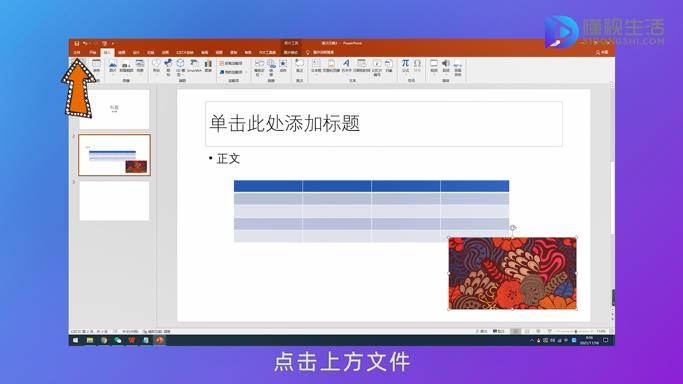Insert Date and Time
Screen dimensions: 683x384
[361, 66]
